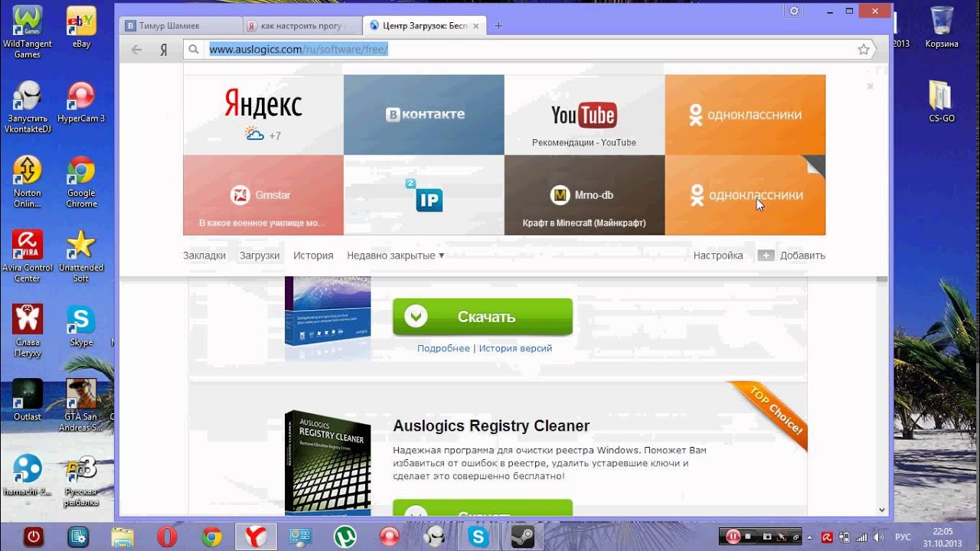Screen dimensions: 980x551
Task: Open Настройка tableau settings
Action: [718, 256]
